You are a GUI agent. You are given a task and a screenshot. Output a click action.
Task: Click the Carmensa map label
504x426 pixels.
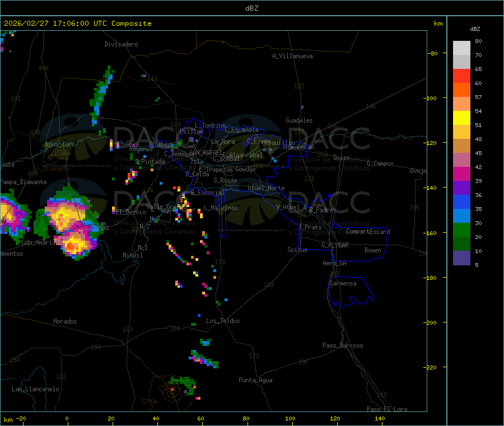point(343,283)
